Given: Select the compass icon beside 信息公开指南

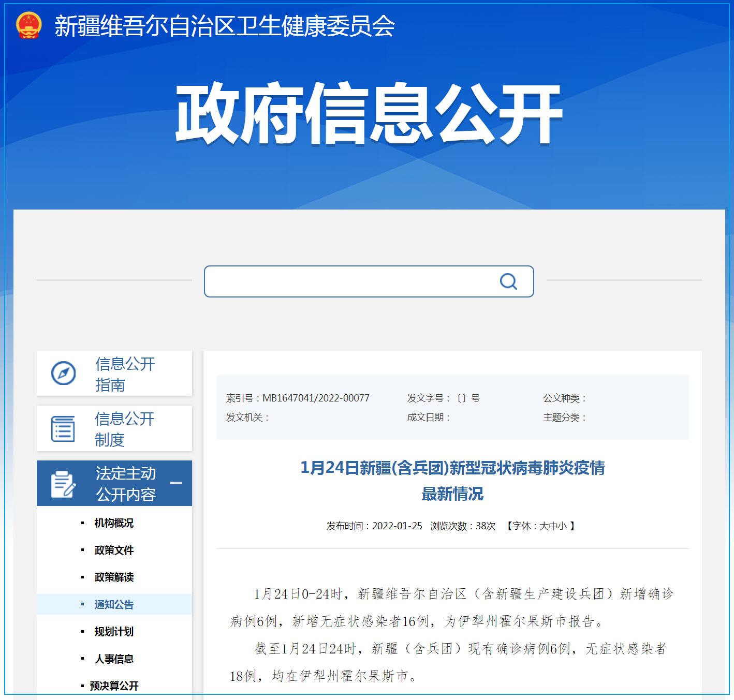Looking at the screenshot, I should (x=63, y=373).
